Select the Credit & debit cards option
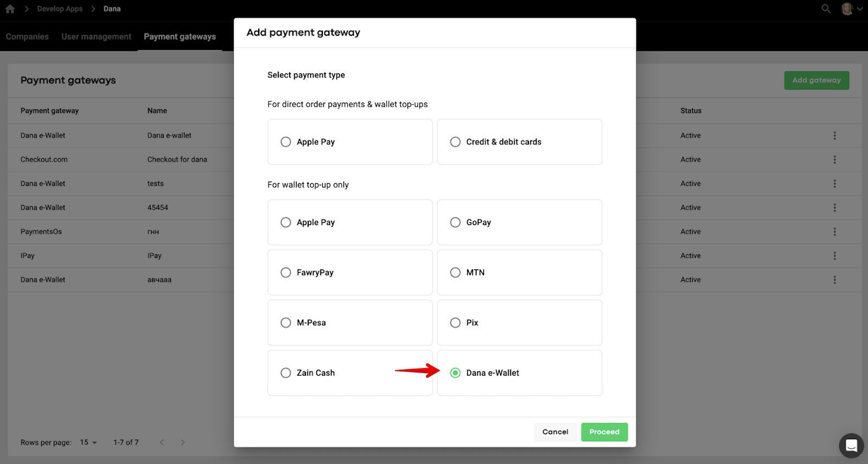The image size is (868, 464). click(455, 142)
